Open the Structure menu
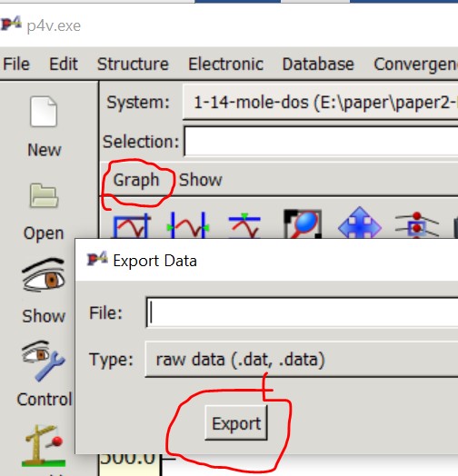The image size is (458, 476). click(133, 64)
